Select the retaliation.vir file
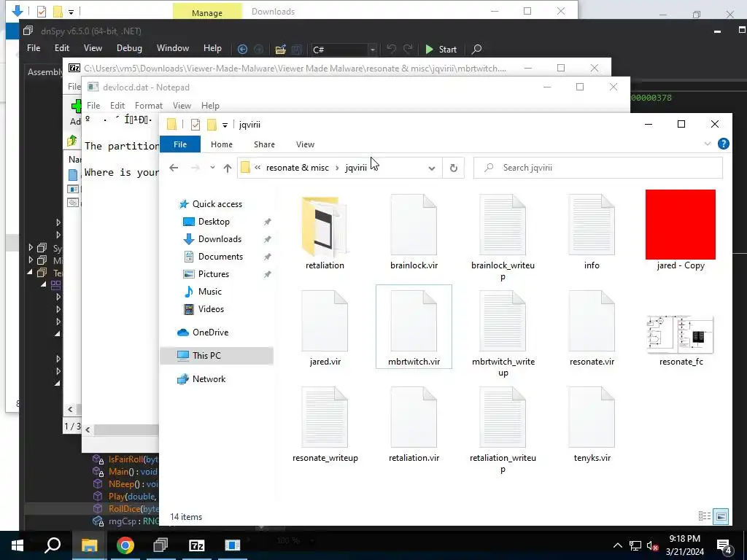 (x=414, y=425)
